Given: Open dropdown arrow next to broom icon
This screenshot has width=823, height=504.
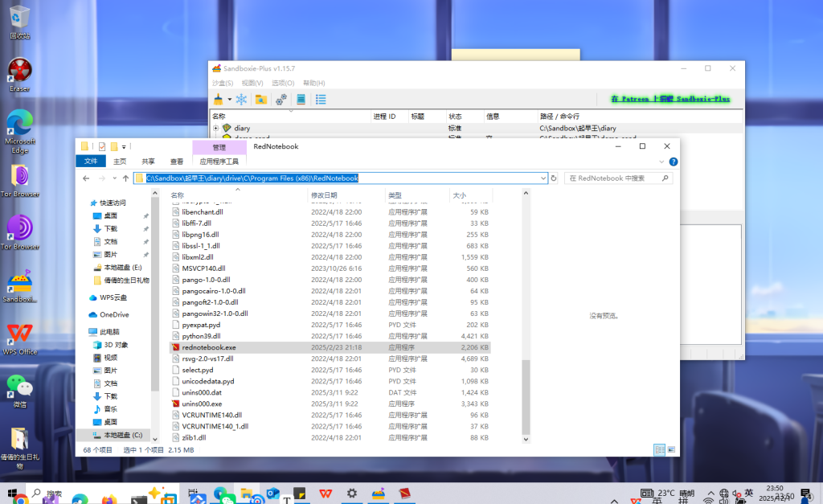Looking at the screenshot, I should click(229, 100).
